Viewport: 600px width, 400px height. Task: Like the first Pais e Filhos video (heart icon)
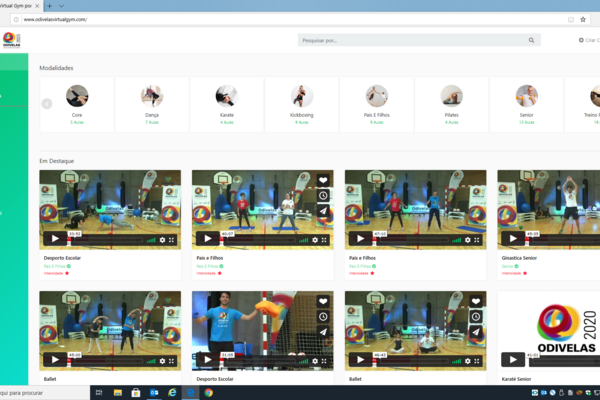point(323,181)
